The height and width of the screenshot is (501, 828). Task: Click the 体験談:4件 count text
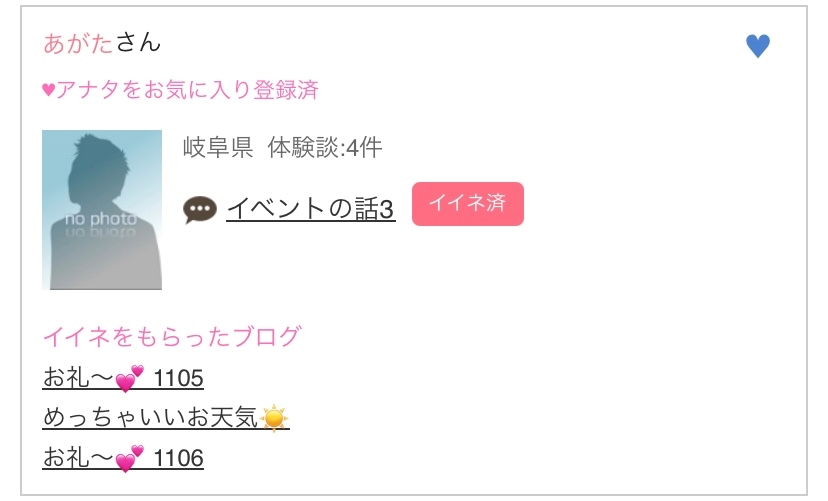(x=325, y=148)
